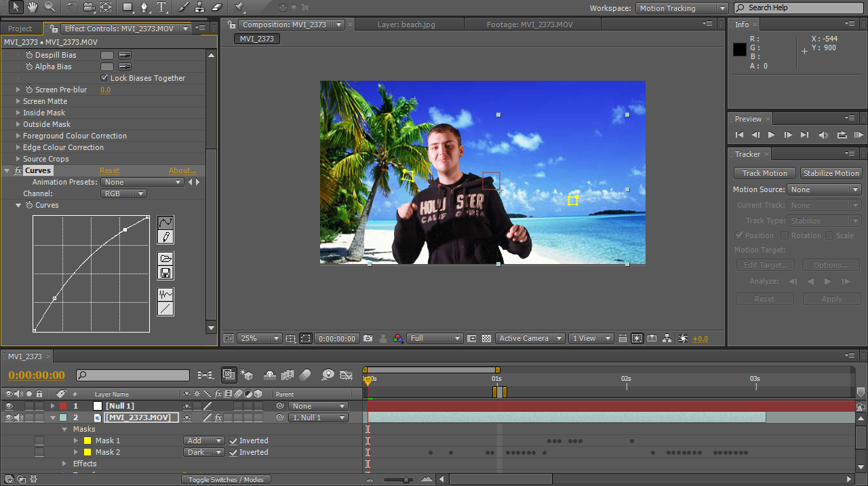Open the Channel dropdown showing RGB
868x486 pixels.
[123, 193]
